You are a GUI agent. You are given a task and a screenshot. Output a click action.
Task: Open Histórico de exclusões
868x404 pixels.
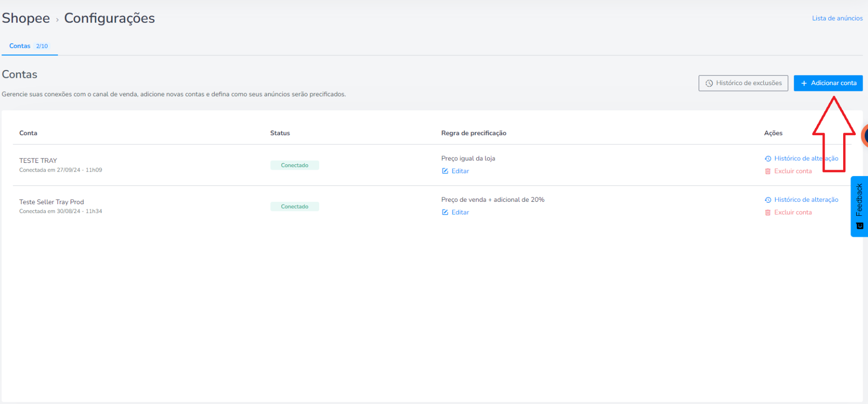point(743,83)
